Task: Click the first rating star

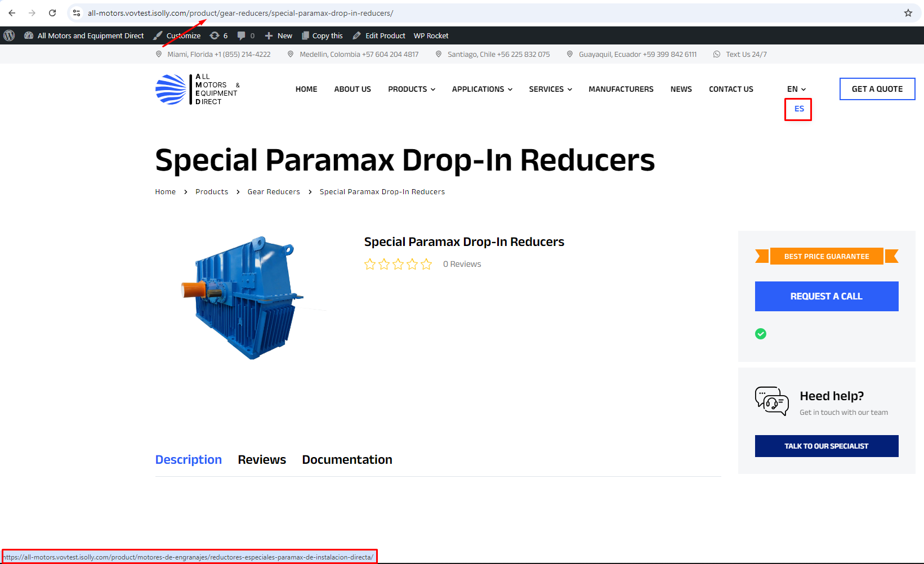Action: [x=370, y=264]
